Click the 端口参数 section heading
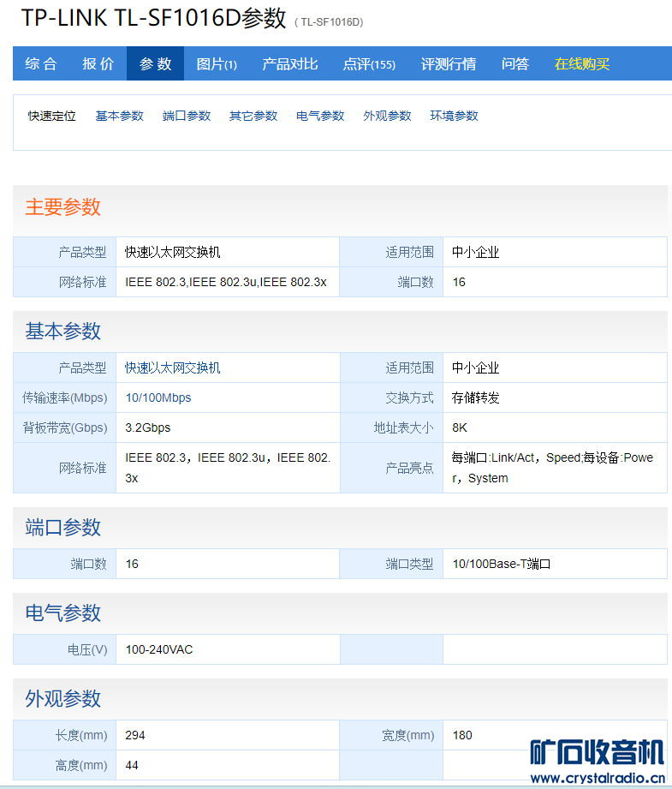Image resolution: width=672 pixels, height=789 pixels. [62, 528]
